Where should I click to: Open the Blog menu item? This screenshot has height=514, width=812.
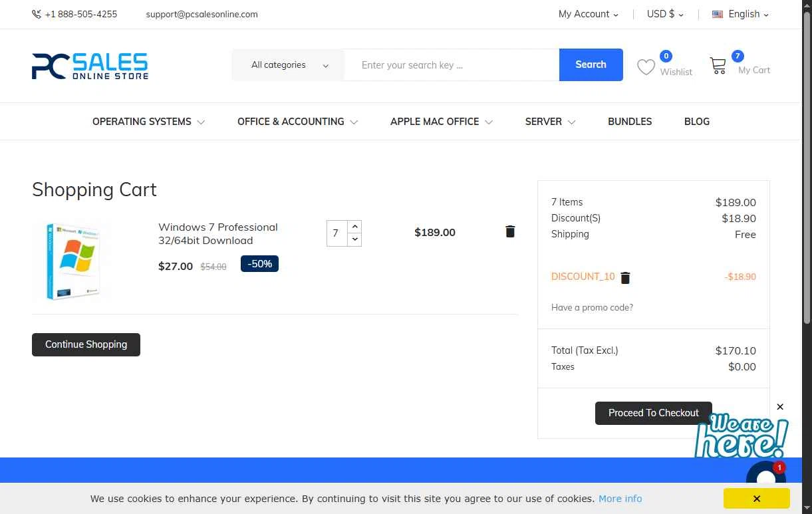[697, 122]
